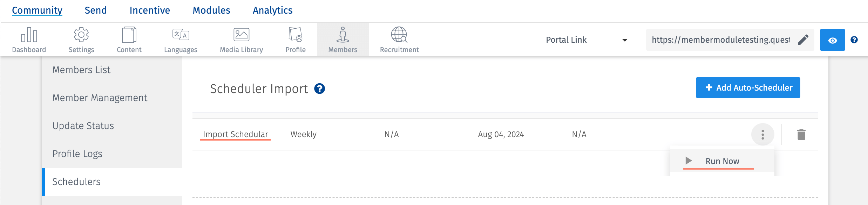Open the Media Library
868x205 pixels.
pyautogui.click(x=241, y=38)
